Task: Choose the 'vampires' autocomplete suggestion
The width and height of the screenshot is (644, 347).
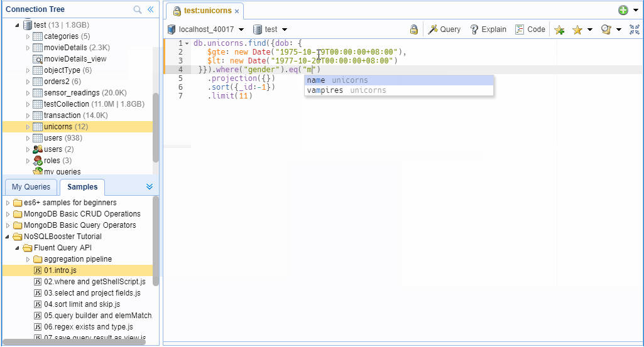Action: pos(399,90)
